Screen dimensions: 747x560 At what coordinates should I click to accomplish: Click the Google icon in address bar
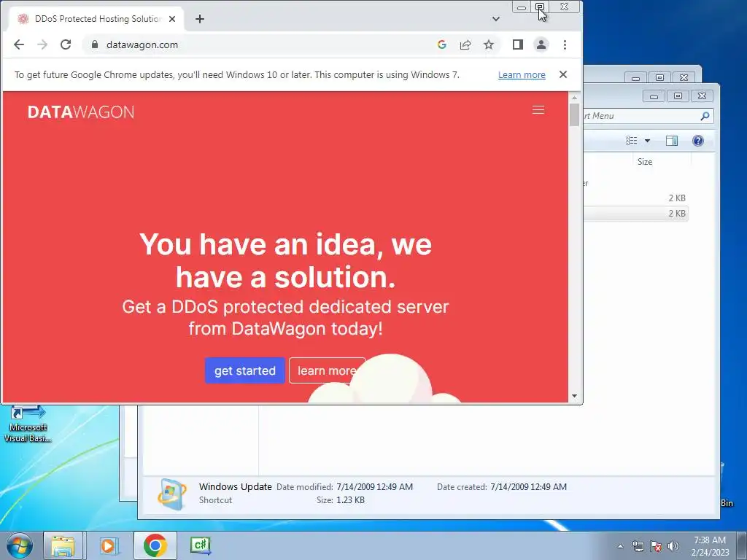coord(441,44)
